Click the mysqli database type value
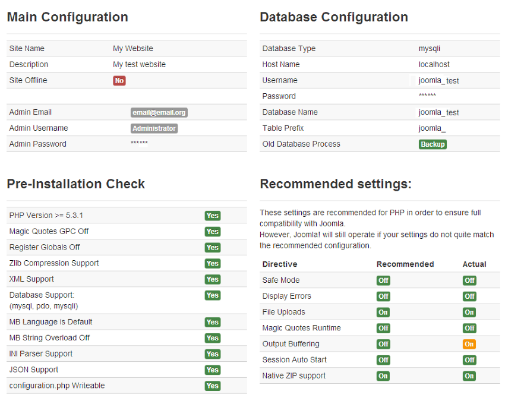The height and width of the screenshot is (420, 505). (429, 49)
